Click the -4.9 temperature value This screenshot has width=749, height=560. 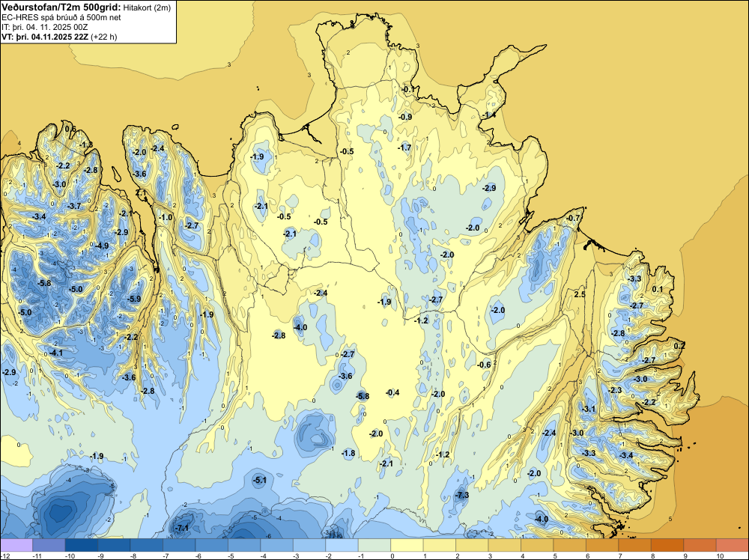[x=102, y=246]
